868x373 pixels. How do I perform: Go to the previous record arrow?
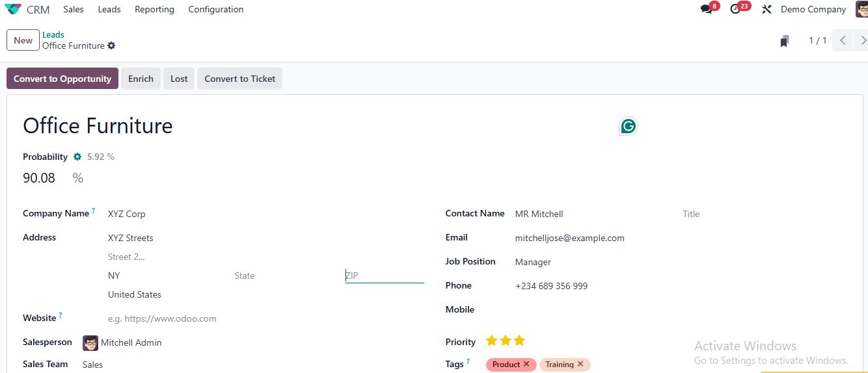pos(843,40)
